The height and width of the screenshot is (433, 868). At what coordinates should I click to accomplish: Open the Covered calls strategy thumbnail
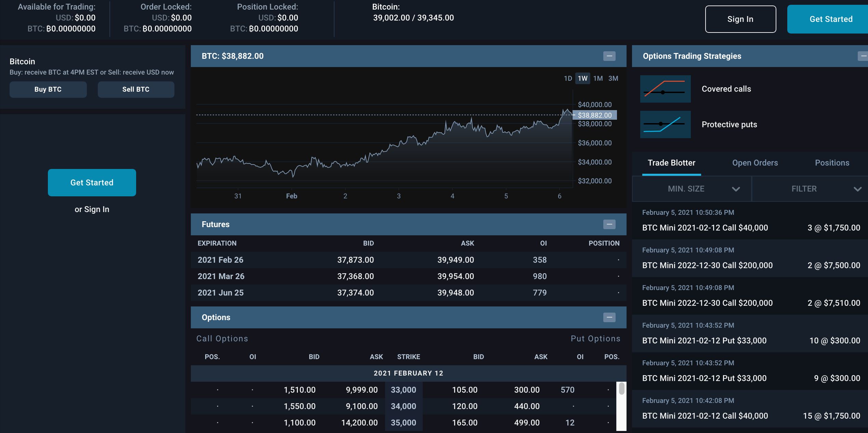tap(665, 89)
